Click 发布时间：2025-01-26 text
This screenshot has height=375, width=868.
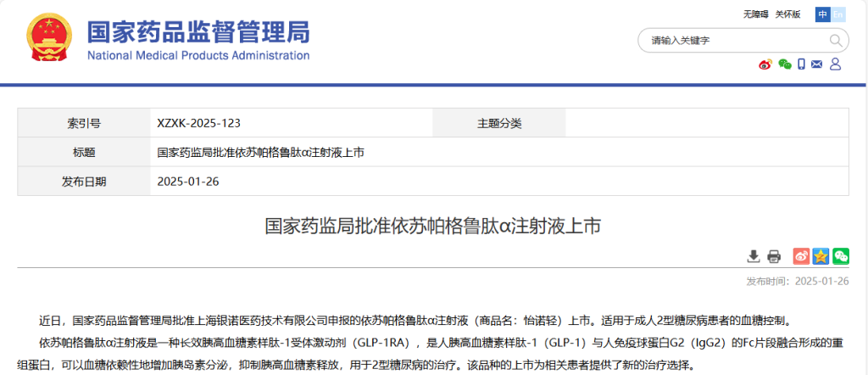(x=798, y=281)
